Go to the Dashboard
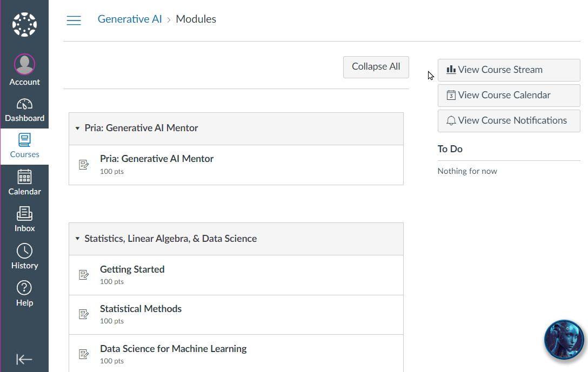Screen dimensions: 588x372 (x=24, y=110)
